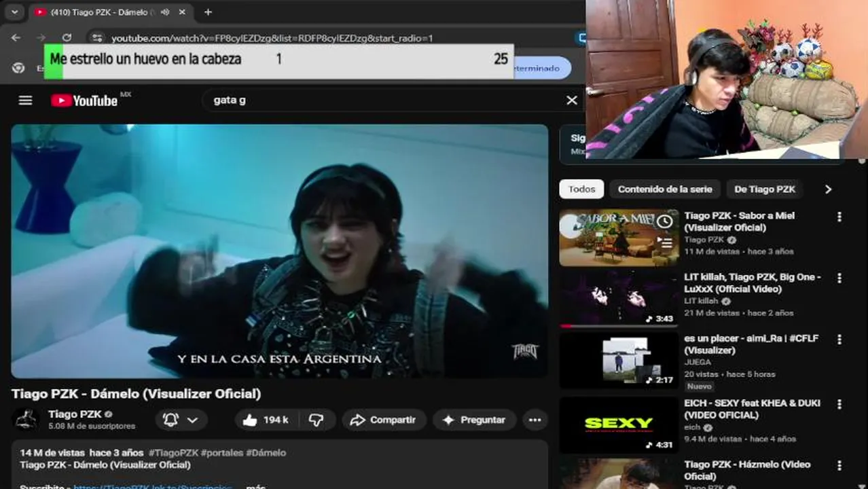Mute the tab via speaker icon

pyautogui.click(x=164, y=12)
